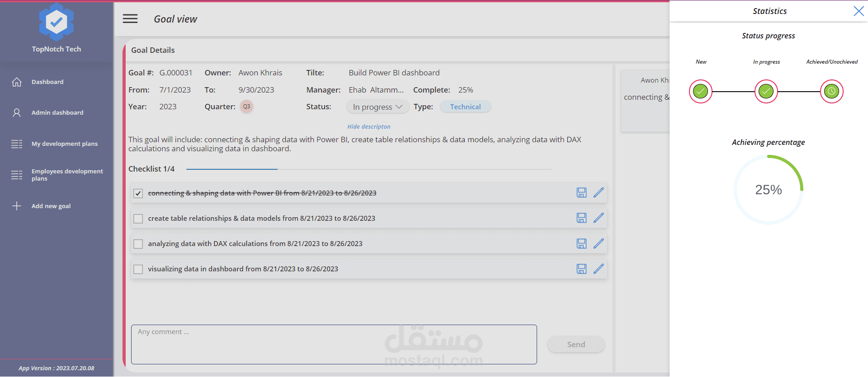868x377 pixels.
Task: Click the Statistics panel title
Action: pyautogui.click(x=769, y=11)
